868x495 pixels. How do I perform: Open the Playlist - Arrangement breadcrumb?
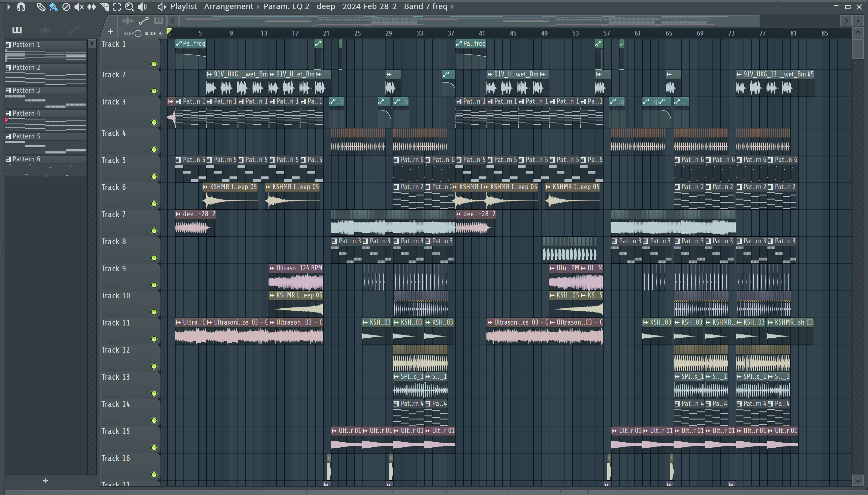pos(212,6)
